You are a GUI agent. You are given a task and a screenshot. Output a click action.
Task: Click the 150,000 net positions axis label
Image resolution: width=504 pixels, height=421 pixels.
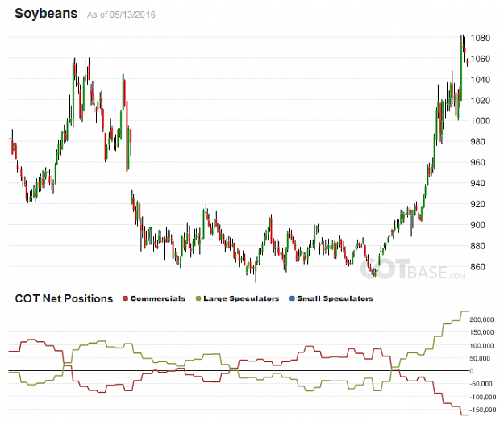point(481,332)
